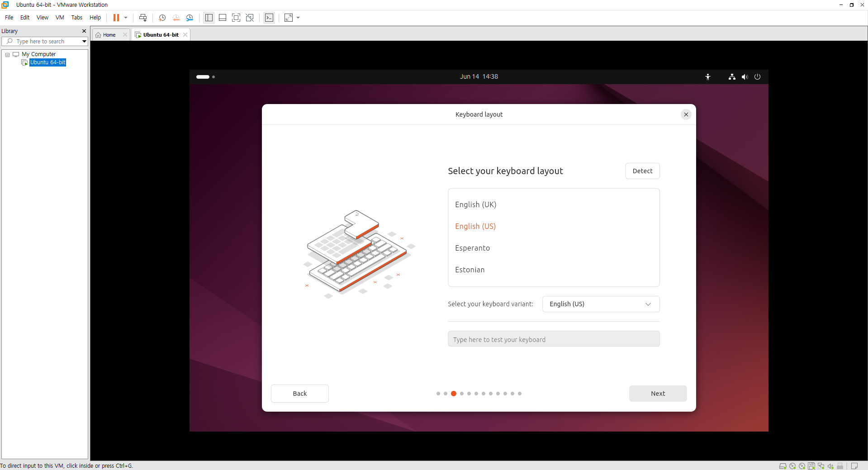Collapse the My Computer tree node
The height and width of the screenshot is (470, 868).
(7, 54)
